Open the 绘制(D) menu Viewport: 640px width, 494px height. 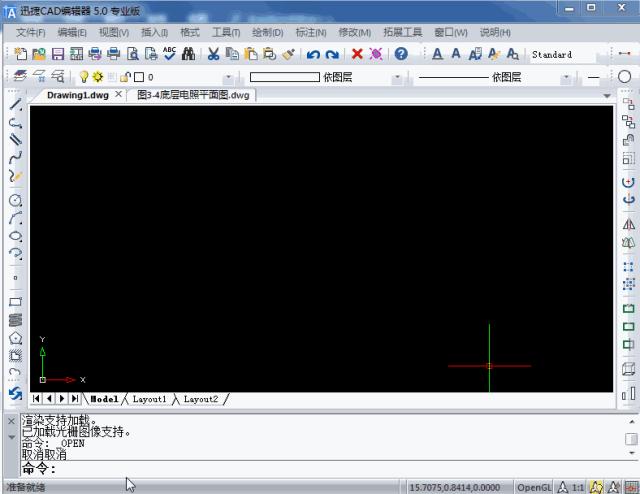click(x=267, y=32)
